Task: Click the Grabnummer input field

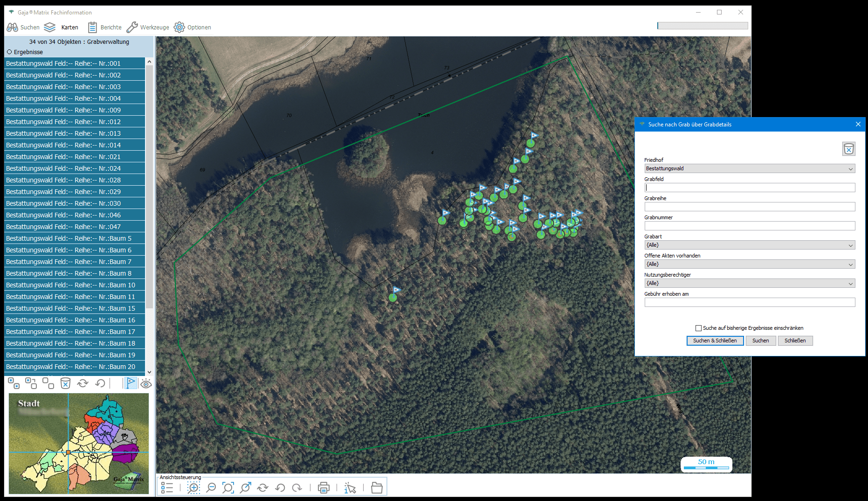Action: pyautogui.click(x=750, y=226)
